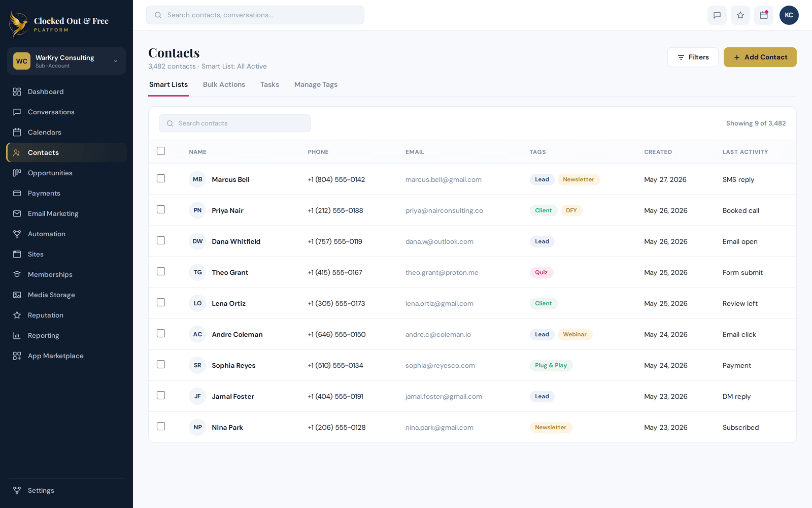812x508 pixels.
Task: Click the Contacts people icon in sidebar
Action: (x=17, y=152)
